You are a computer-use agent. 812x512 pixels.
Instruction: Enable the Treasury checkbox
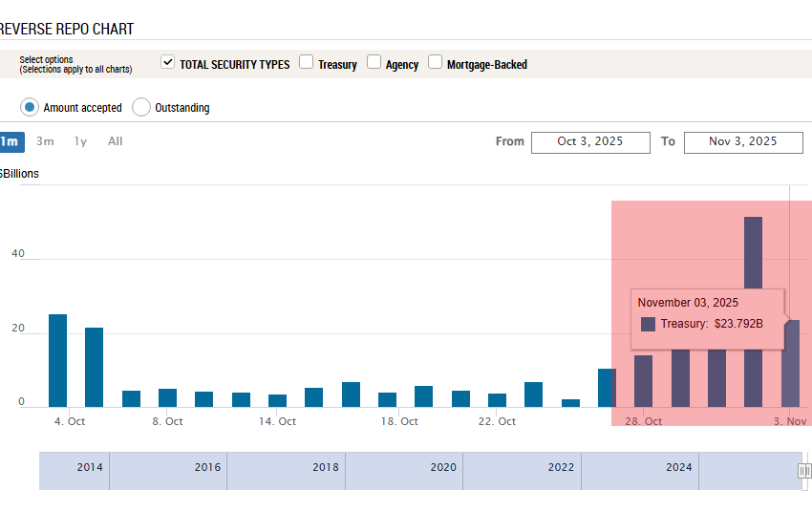[307, 63]
